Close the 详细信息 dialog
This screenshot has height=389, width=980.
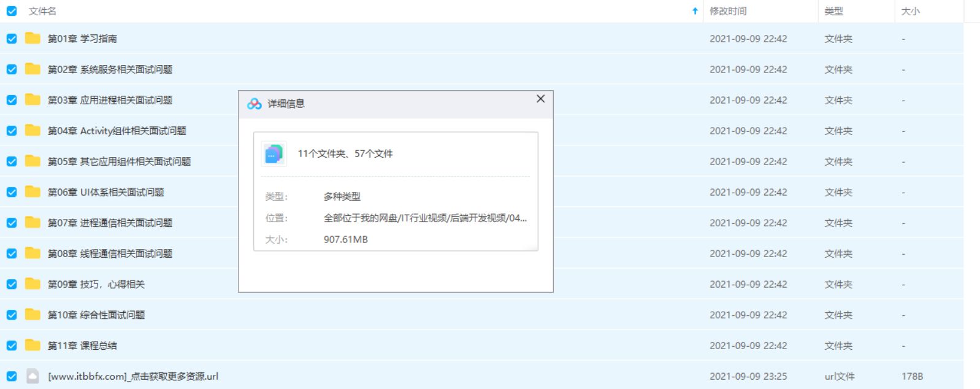[540, 99]
